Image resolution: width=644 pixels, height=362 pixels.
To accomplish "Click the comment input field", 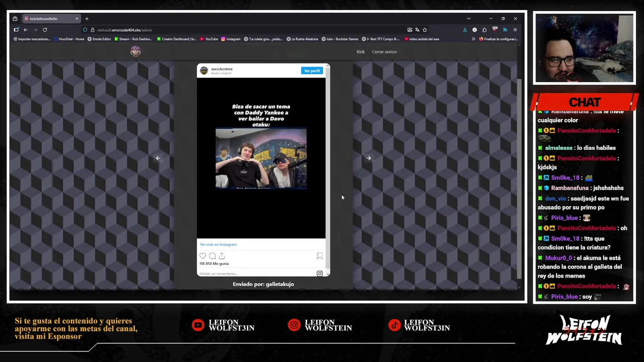I will [257, 274].
